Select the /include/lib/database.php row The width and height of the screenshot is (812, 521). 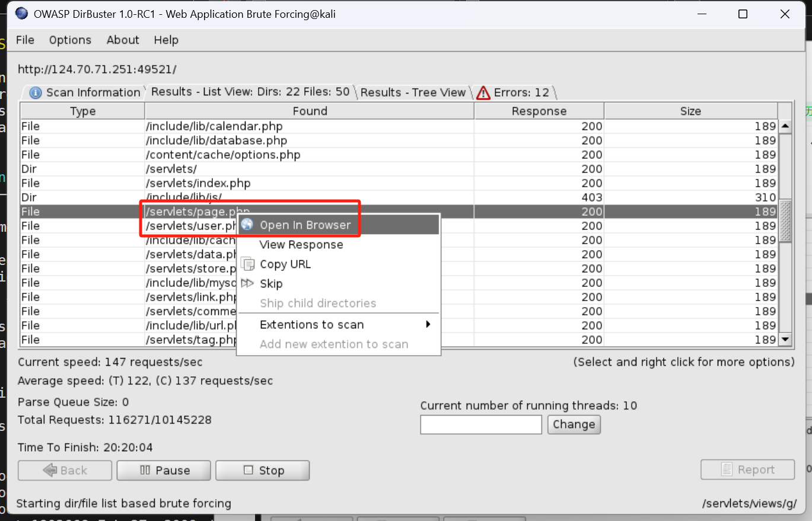(399, 140)
